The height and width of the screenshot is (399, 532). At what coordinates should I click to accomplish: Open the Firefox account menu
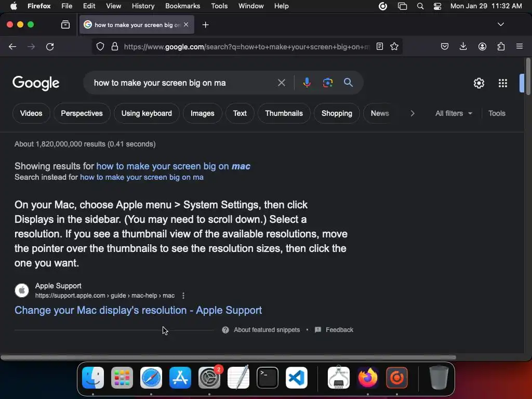[x=482, y=46]
